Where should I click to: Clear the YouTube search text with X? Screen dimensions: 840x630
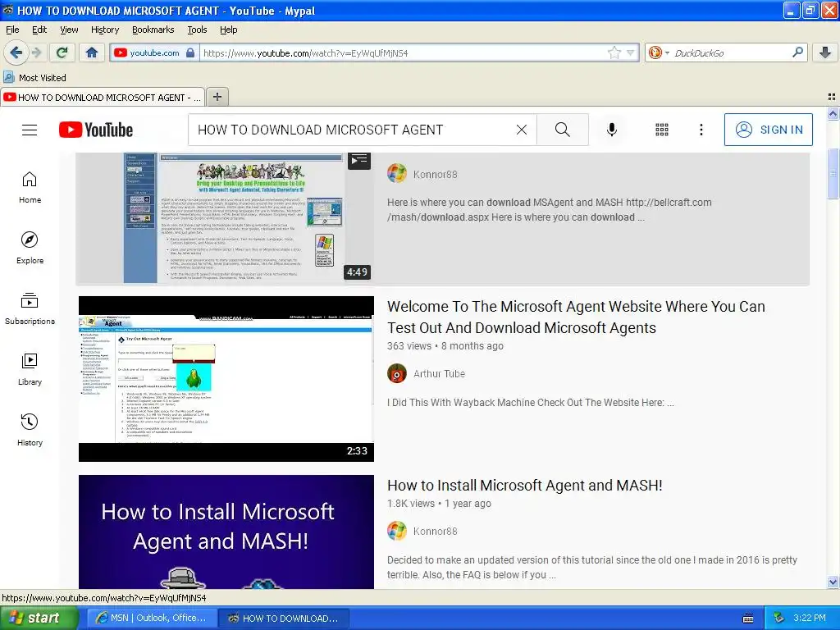521,130
